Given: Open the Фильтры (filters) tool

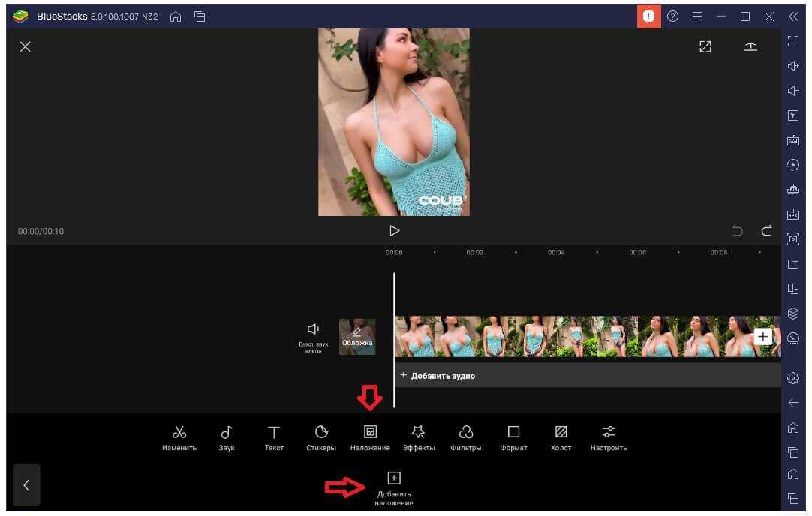Looking at the screenshot, I should (x=466, y=437).
